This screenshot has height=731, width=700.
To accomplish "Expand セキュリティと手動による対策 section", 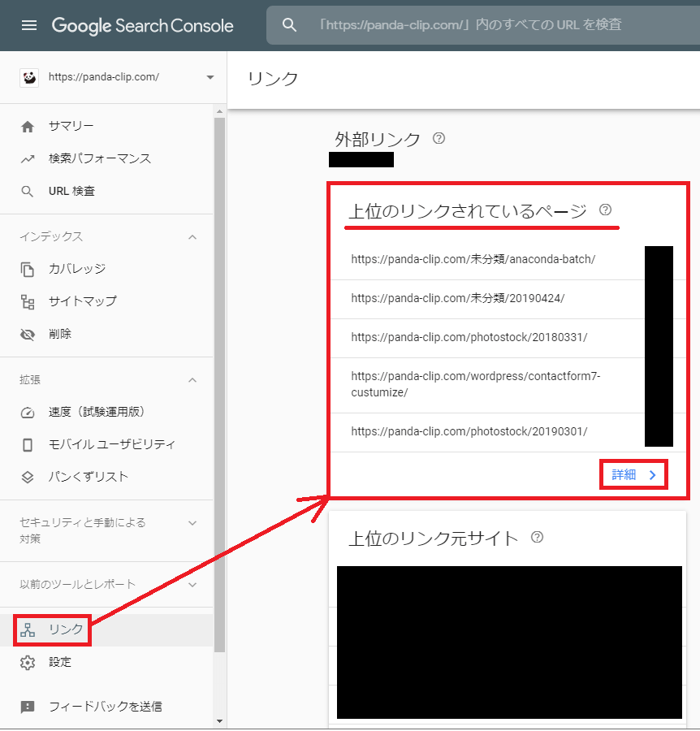I will tap(192, 523).
